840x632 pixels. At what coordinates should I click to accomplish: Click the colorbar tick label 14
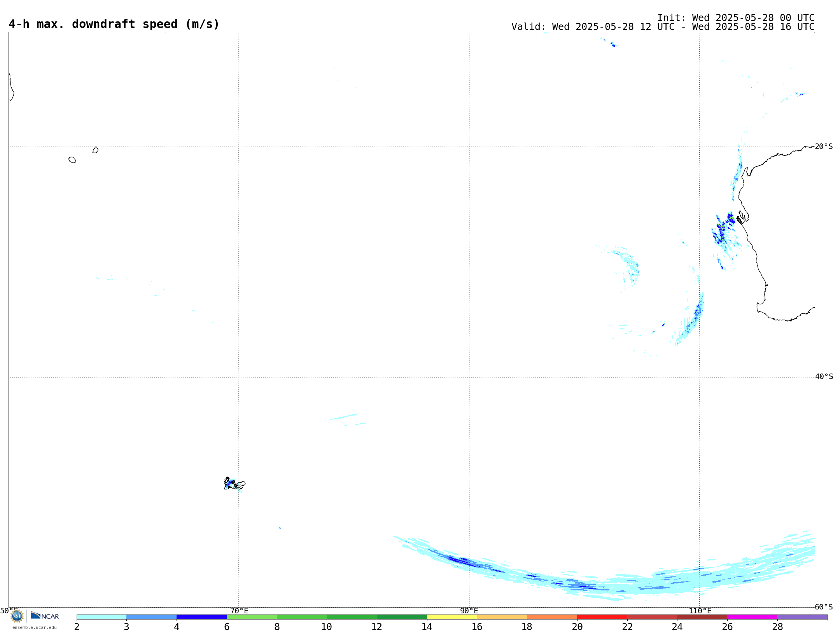point(427,627)
